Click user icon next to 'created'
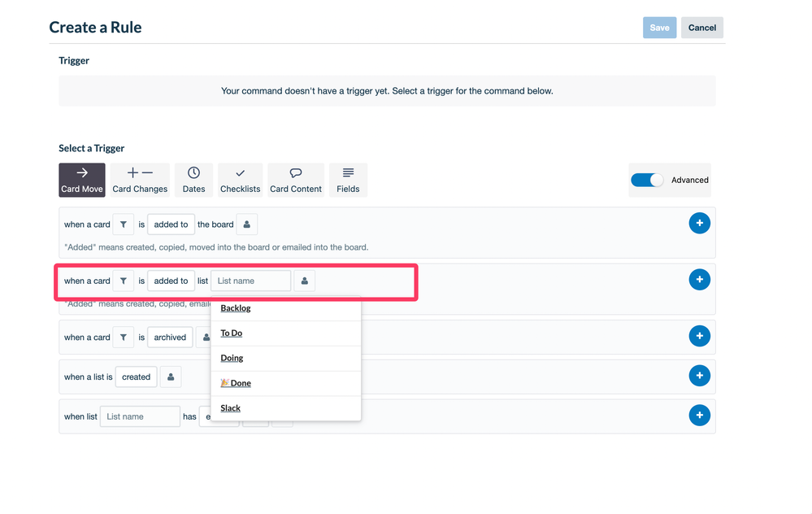The image size is (812, 514). click(x=171, y=377)
